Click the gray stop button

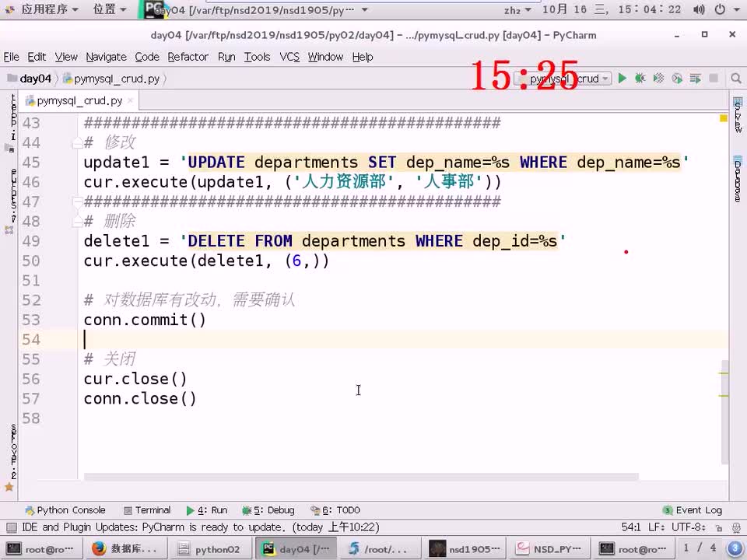click(714, 78)
